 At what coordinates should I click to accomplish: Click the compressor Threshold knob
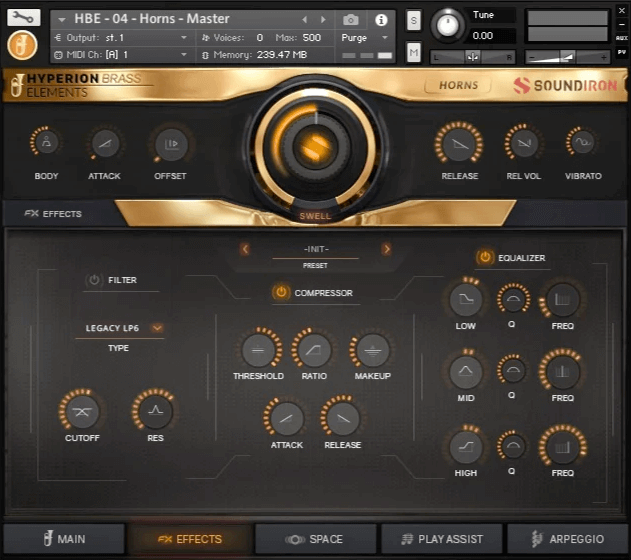258,350
